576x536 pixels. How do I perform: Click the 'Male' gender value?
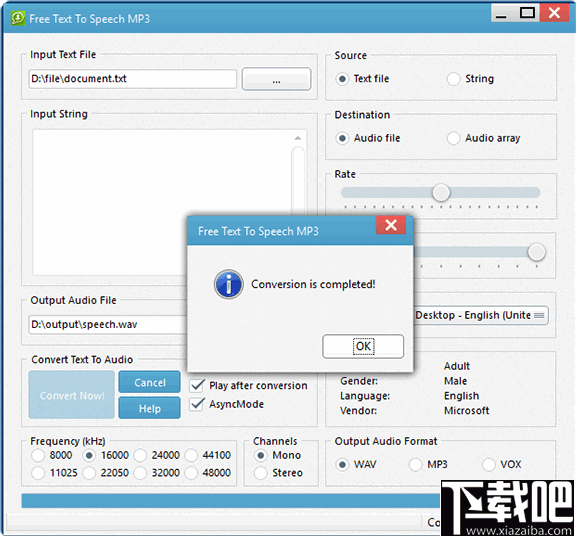456,381
